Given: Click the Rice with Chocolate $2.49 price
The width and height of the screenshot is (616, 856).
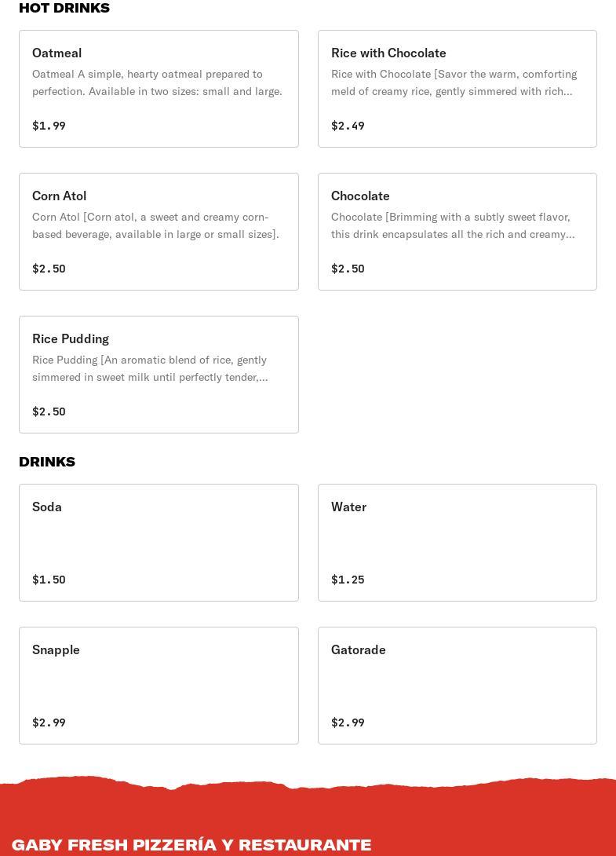Looking at the screenshot, I should (348, 126).
